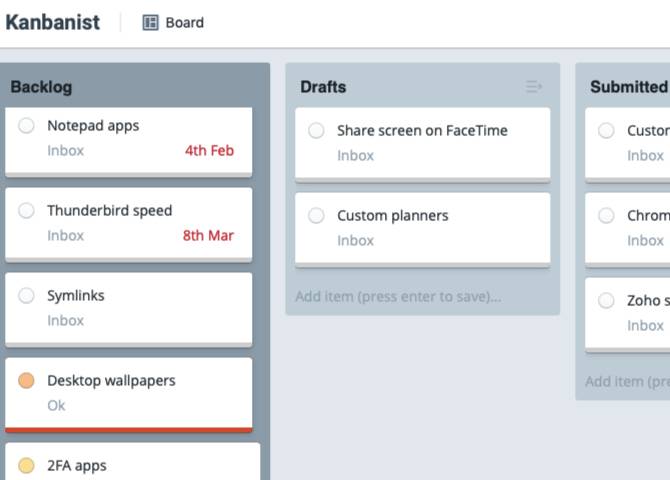Click the 8th Mar due date
The image size is (670, 480).
pos(208,236)
